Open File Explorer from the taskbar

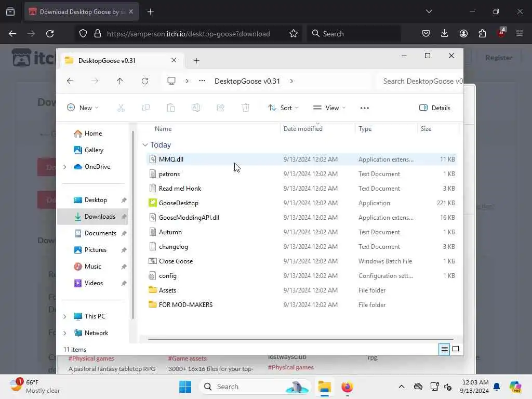click(324, 387)
